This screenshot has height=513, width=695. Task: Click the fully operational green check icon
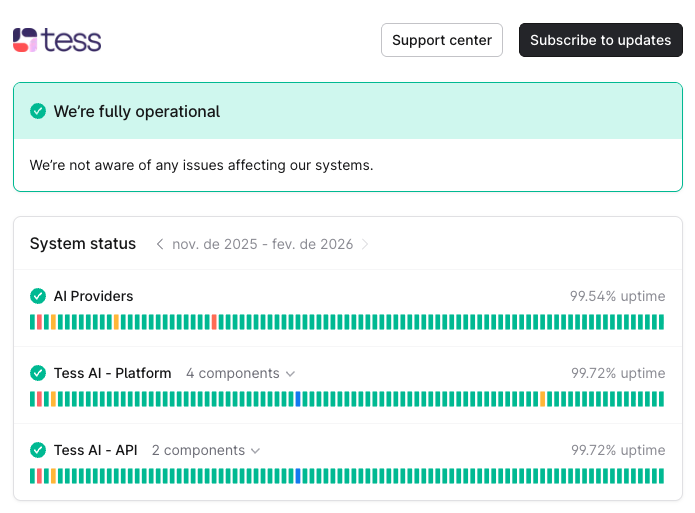[x=38, y=111]
